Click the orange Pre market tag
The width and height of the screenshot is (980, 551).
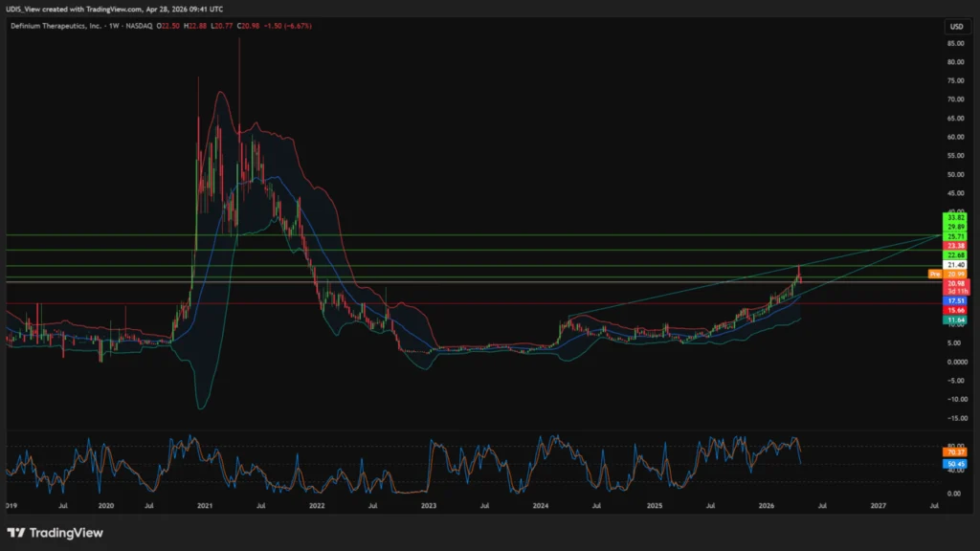[x=934, y=275]
